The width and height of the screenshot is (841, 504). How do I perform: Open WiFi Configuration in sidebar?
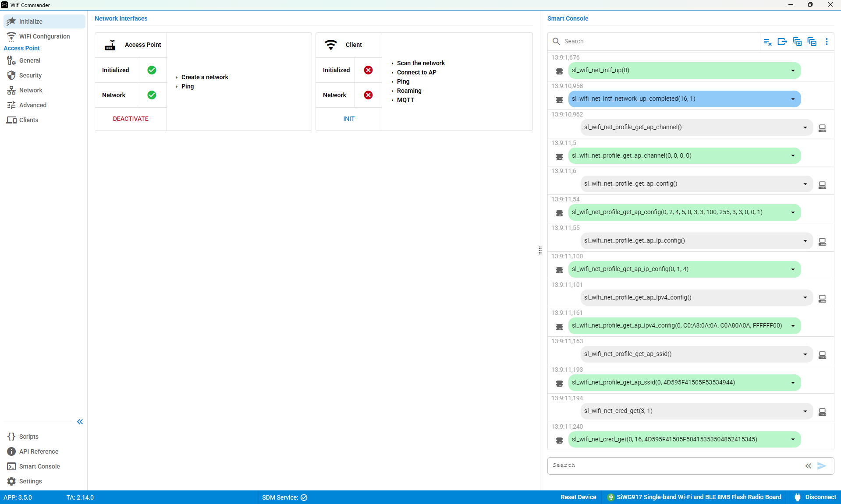44,36
